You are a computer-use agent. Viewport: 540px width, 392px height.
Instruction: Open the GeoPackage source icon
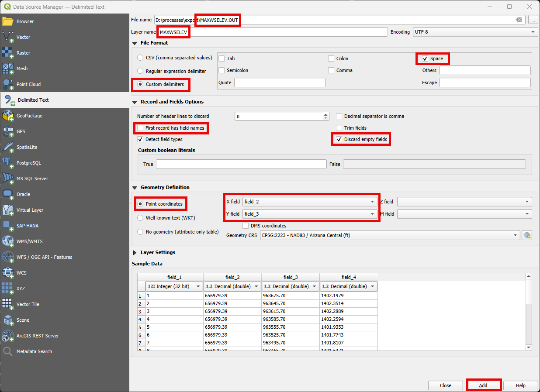pos(8,116)
